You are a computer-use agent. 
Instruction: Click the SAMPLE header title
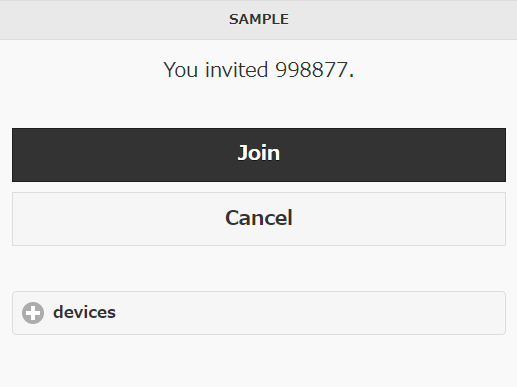tap(259, 19)
